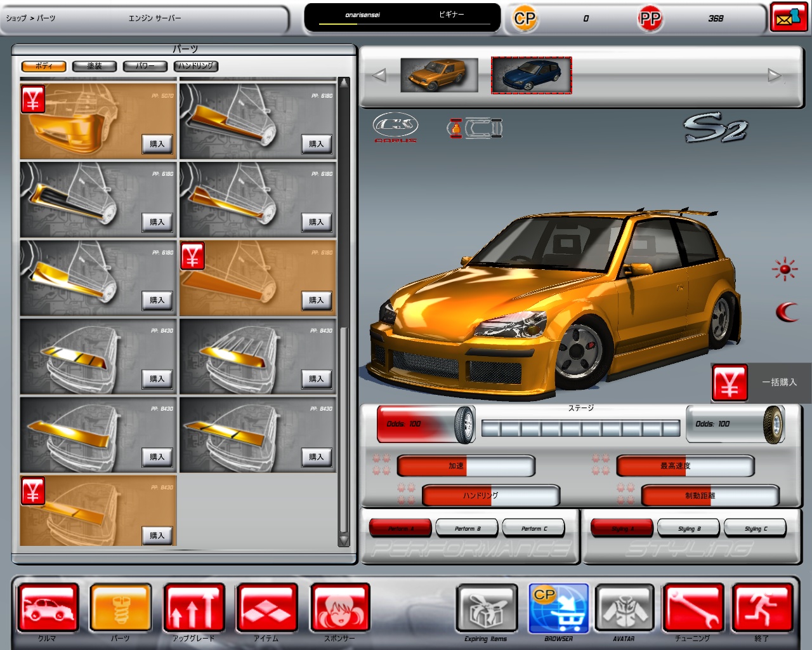Select the Perform B preset

[x=468, y=528]
